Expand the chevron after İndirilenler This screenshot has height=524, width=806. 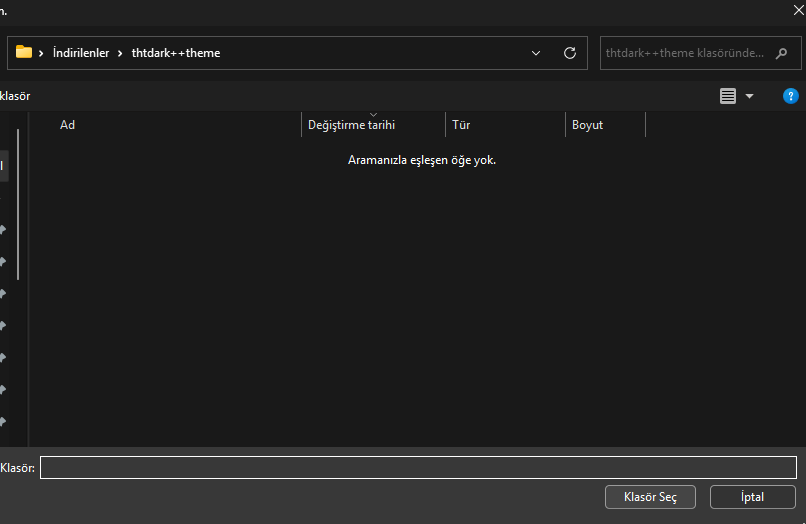coord(120,53)
